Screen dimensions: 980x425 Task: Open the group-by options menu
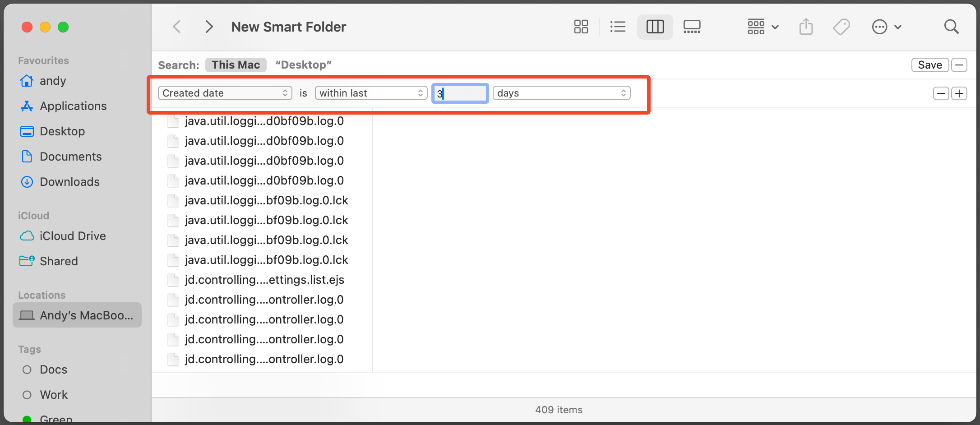tap(763, 27)
